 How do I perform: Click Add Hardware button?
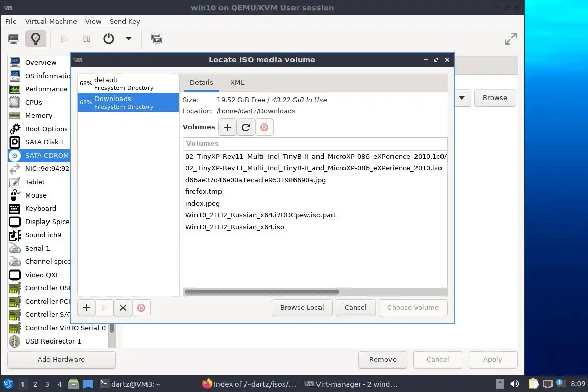click(x=61, y=360)
